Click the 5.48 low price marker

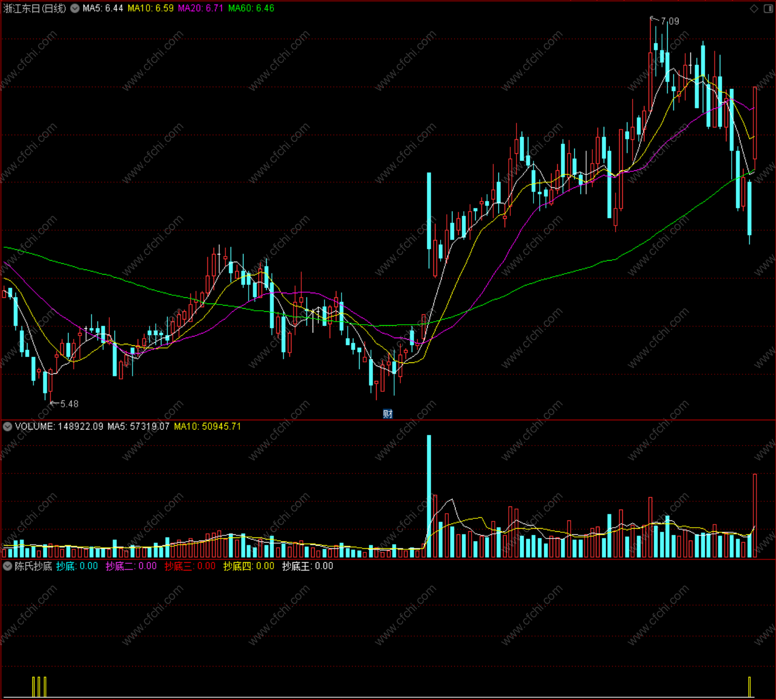tap(69, 404)
